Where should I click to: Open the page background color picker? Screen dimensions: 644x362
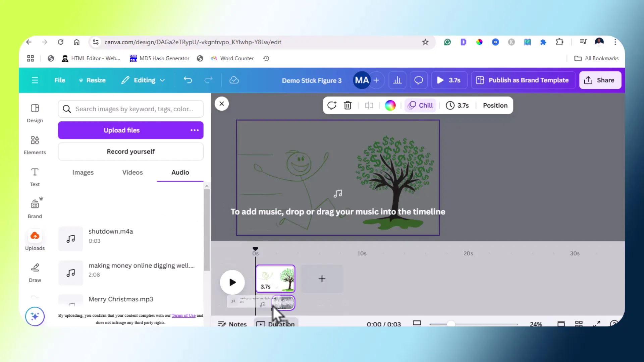click(x=390, y=105)
